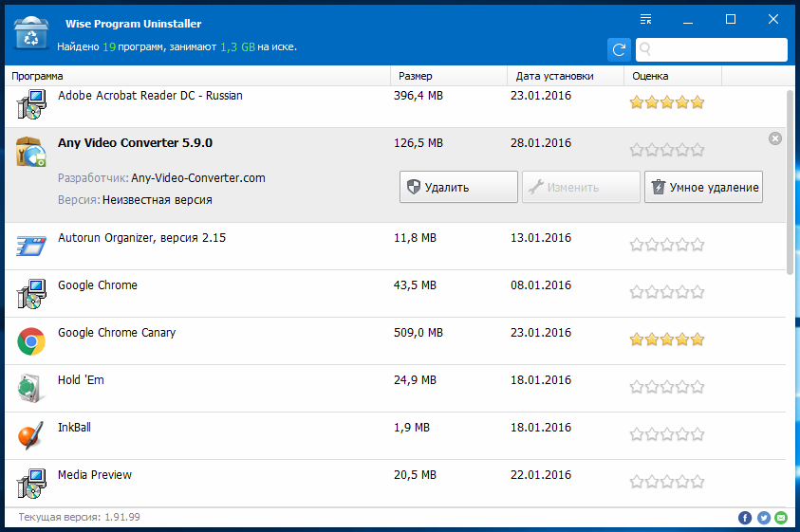Select the Google Chrome Canary icon

(x=31, y=341)
